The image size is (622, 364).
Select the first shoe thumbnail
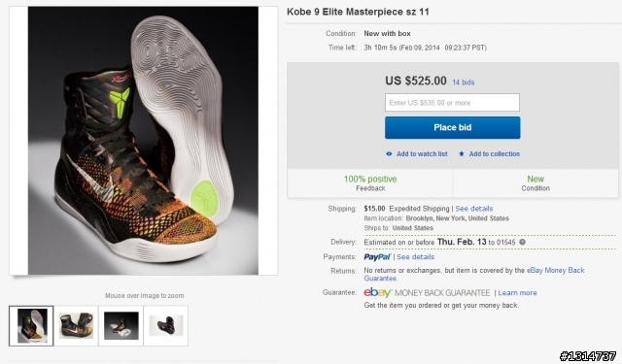31,325
